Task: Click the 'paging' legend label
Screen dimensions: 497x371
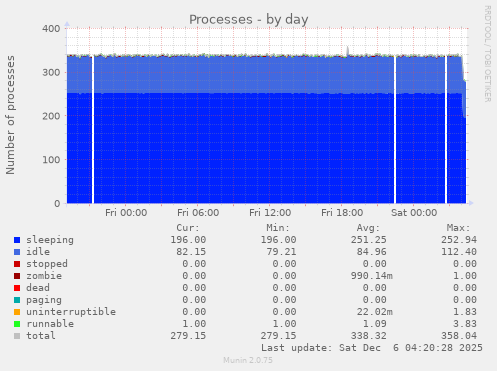Action: click(x=44, y=300)
